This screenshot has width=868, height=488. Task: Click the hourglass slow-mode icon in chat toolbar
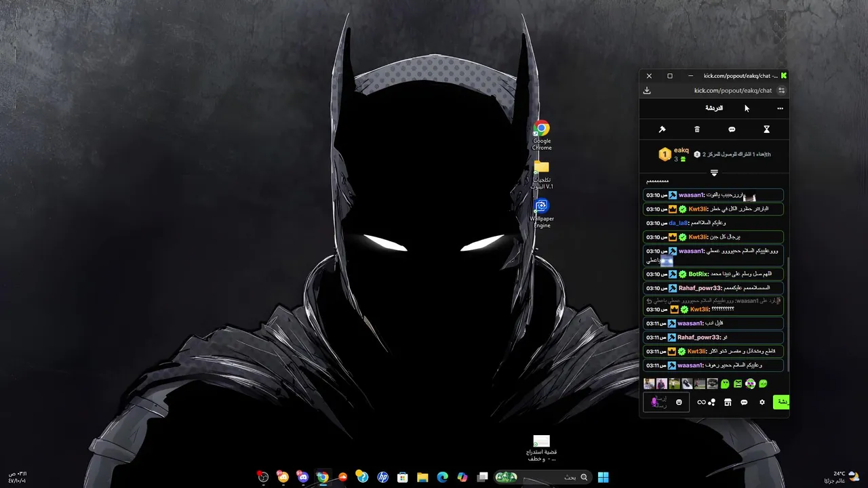pos(766,129)
